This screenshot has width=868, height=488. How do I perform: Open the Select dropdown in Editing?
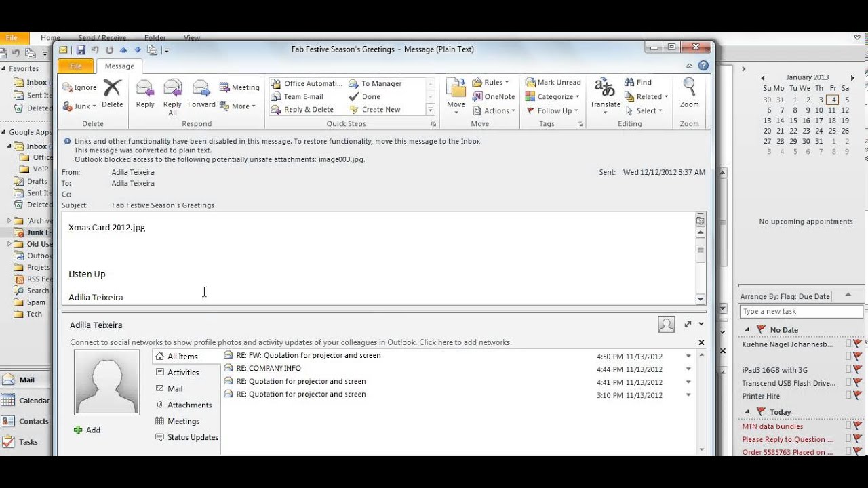click(x=644, y=110)
